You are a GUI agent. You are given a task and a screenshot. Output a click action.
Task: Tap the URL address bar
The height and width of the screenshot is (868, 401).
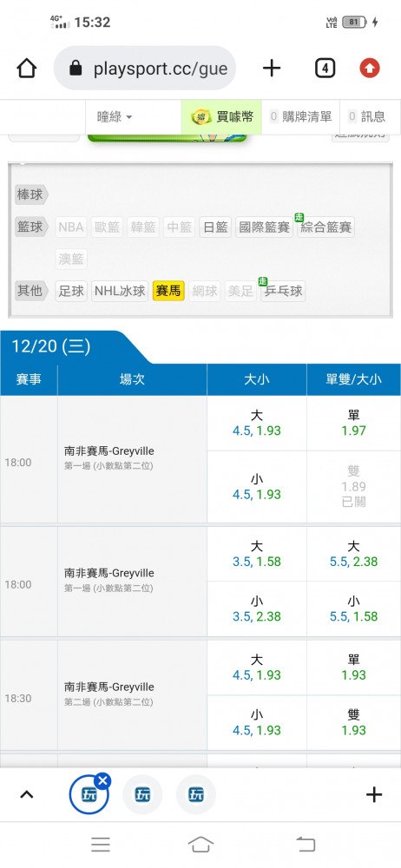tap(145, 69)
